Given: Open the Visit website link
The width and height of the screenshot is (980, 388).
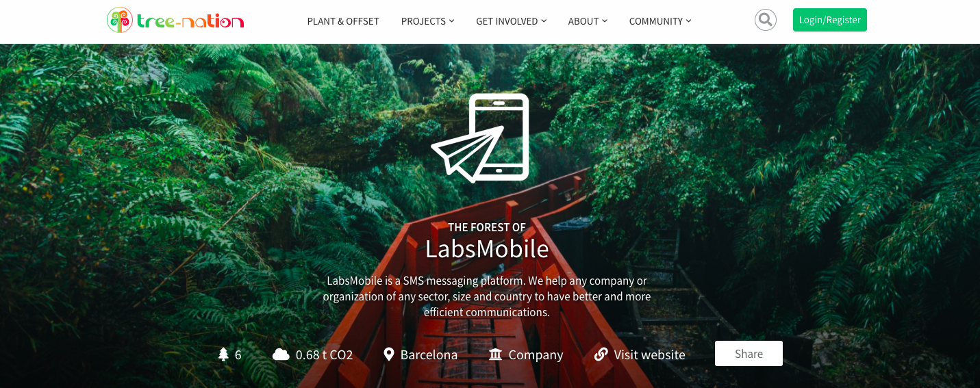Looking at the screenshot, I should tap(649, 354).
